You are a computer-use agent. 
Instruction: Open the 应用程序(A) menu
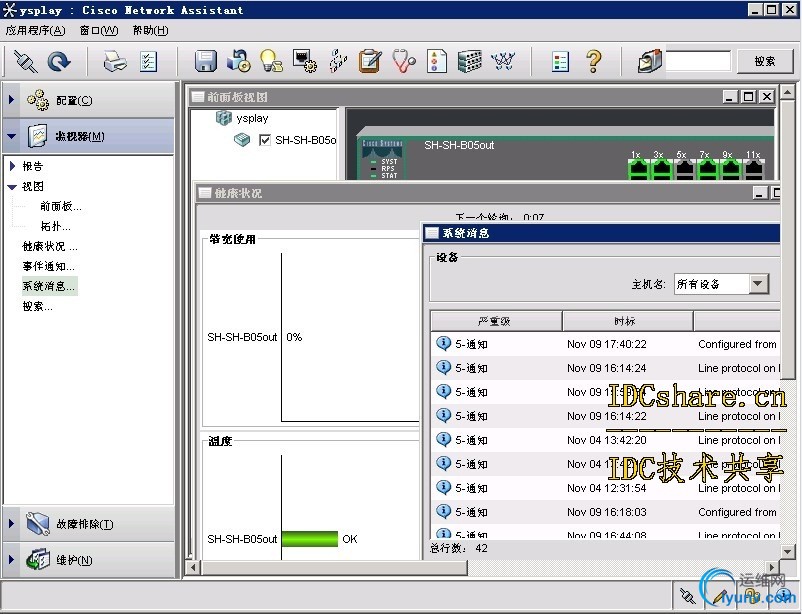(x=35, y=31)
